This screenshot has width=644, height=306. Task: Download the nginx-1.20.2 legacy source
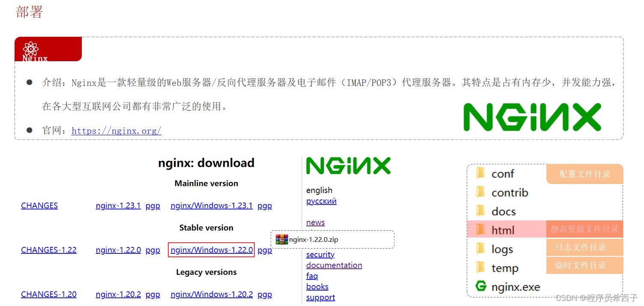[118, 294]
